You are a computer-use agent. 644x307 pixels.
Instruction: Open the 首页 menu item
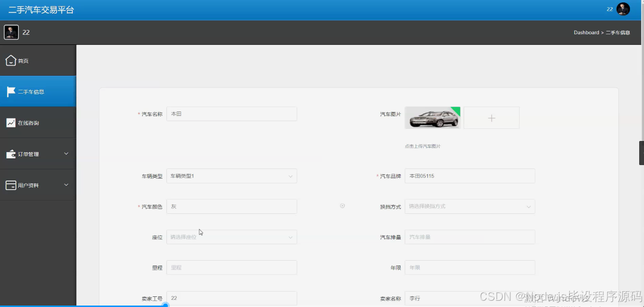coord(38,60)
